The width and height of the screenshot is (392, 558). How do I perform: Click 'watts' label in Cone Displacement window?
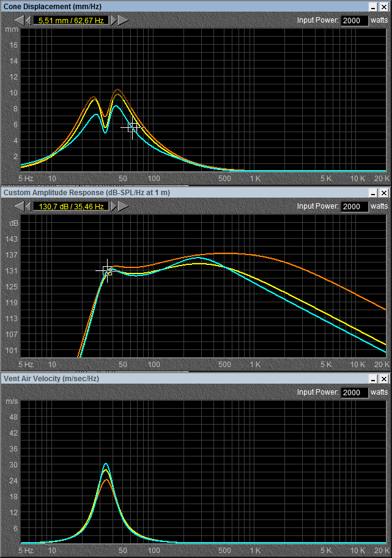[379, 20]
